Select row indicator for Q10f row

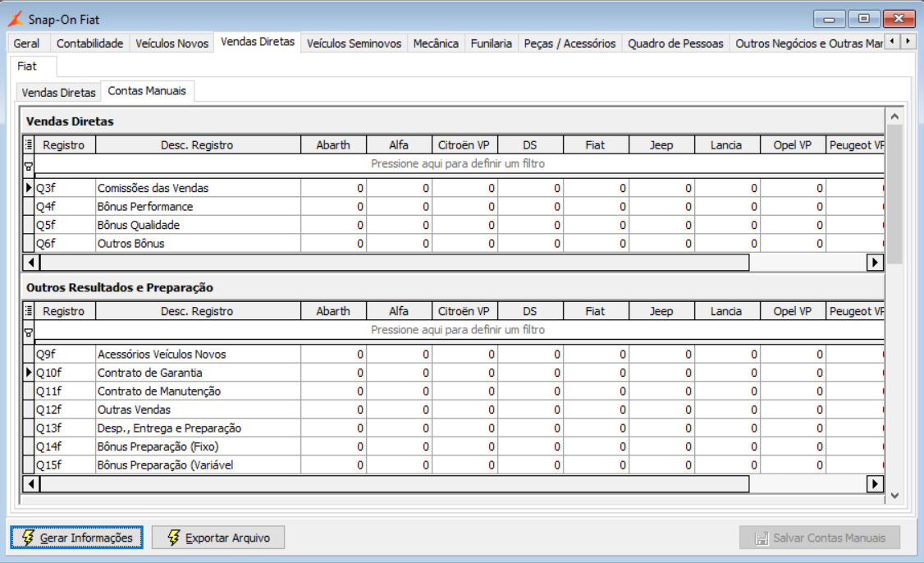pos(28,373)
